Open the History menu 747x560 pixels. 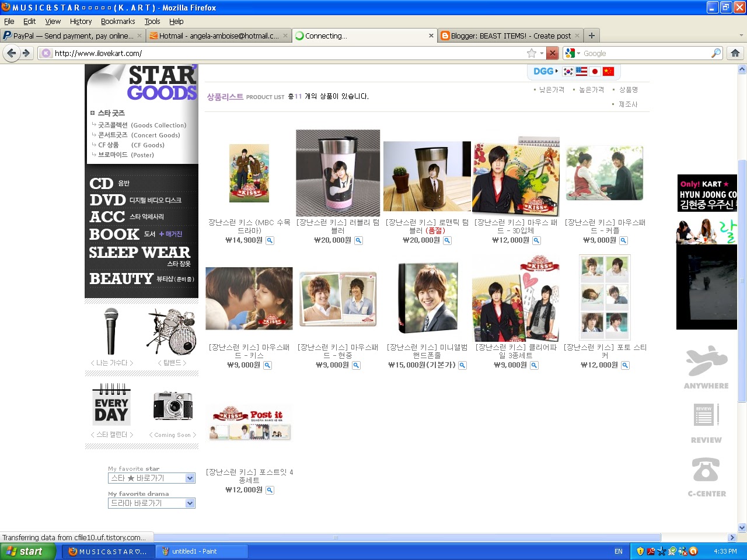pyautogui.click(x=81, y=22)
